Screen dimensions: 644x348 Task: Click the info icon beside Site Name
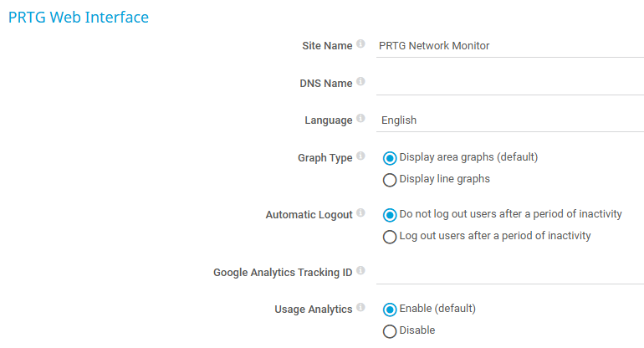click(x=360, y=44)
